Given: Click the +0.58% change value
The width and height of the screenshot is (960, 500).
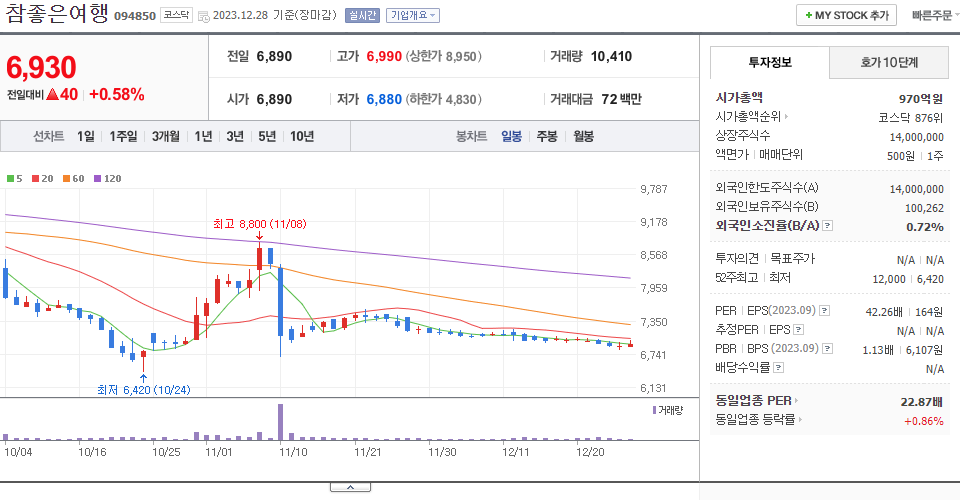Looking at the screenshot, I should pos(117,95).
